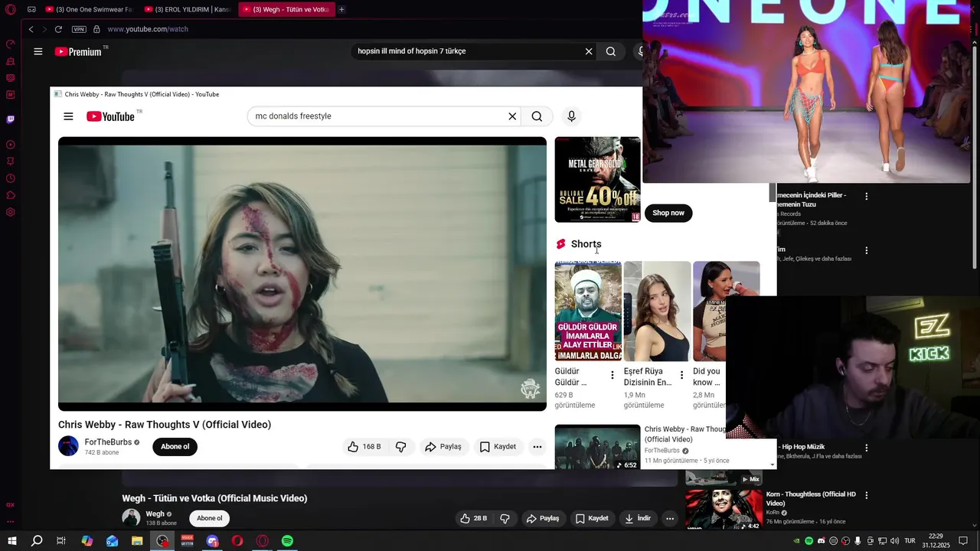This screenshot has height=551, width=980.
Task: Switch to One One Swimwear tab
Action: [89, 9]
